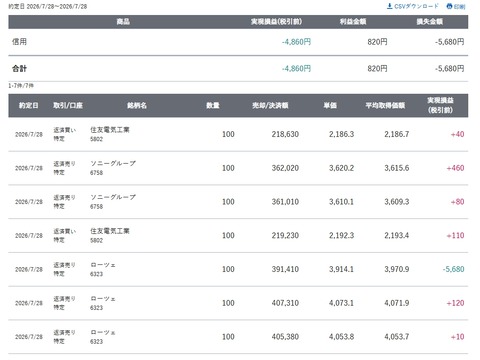Click ソニーグループ in the +460 row
This screenshot has height=360, width=480.
[113, 163]
